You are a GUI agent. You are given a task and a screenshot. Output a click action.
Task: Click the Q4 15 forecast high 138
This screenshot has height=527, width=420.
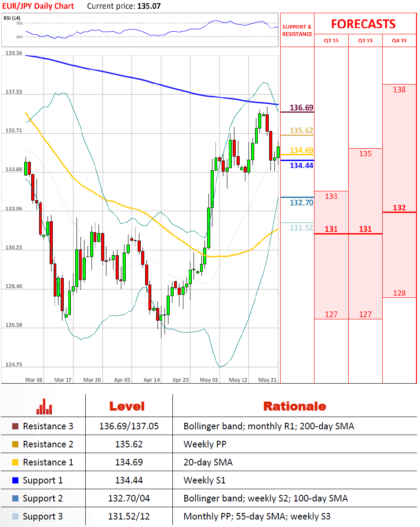tap(399, 90)
